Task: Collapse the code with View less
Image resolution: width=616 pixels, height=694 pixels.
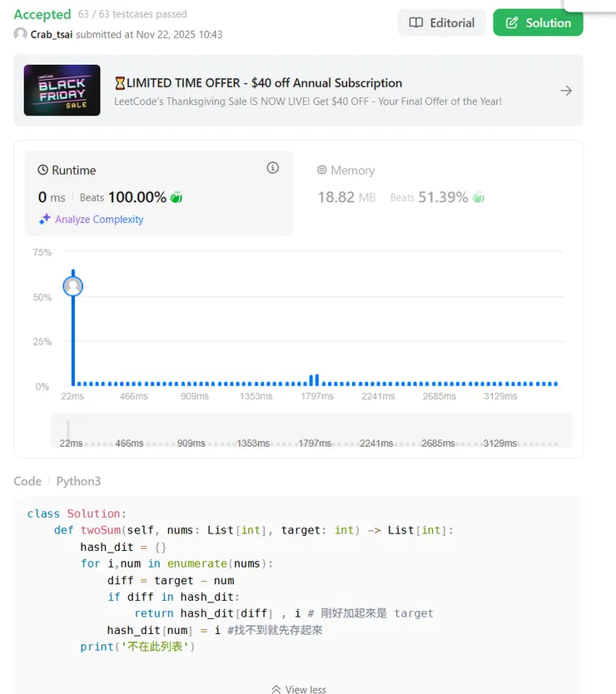Action: pos(299,689)
